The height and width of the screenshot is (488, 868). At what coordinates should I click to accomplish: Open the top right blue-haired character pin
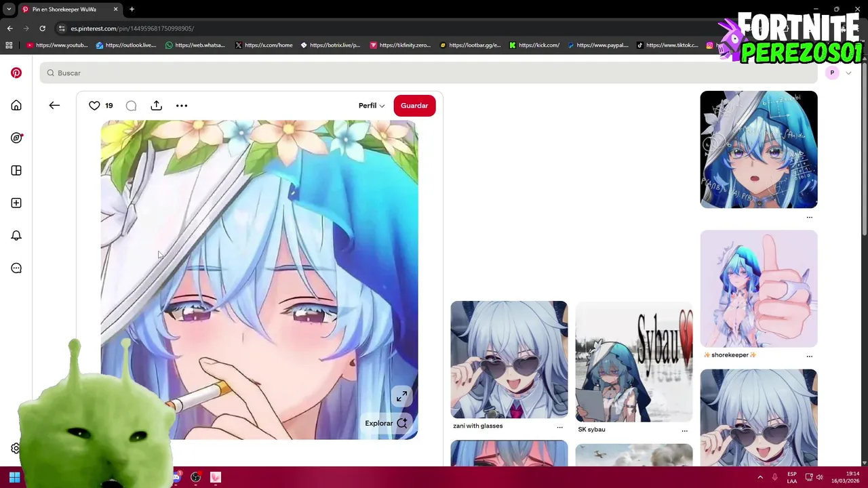tap(759, 149)
